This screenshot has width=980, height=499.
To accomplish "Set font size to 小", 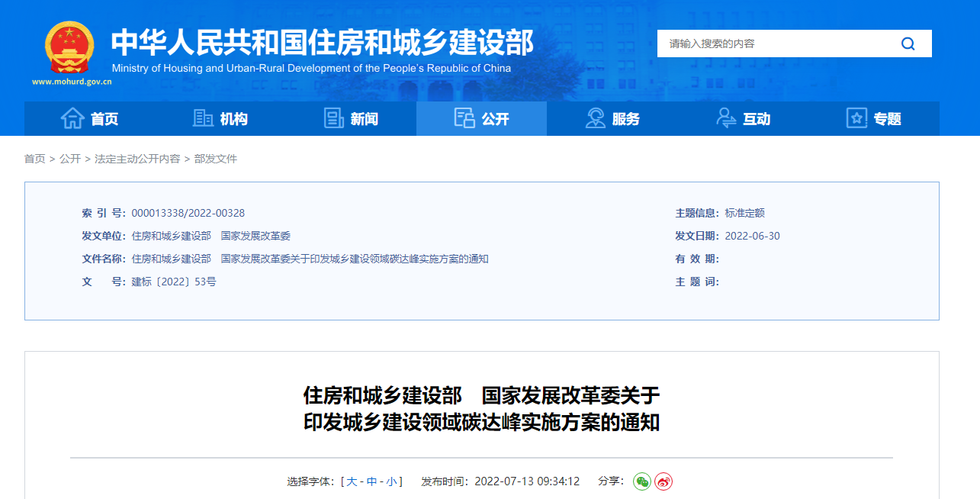I will tap(391, 481).
